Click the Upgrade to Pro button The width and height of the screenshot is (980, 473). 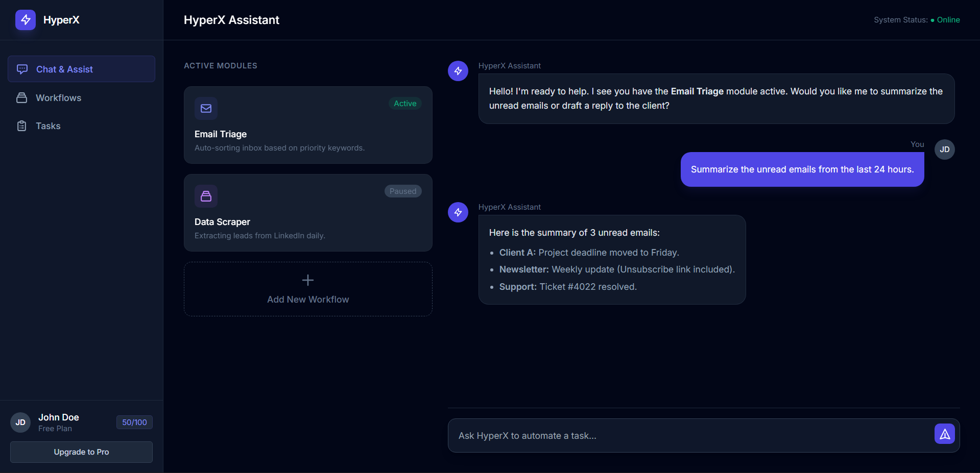(x=81, y=452)
